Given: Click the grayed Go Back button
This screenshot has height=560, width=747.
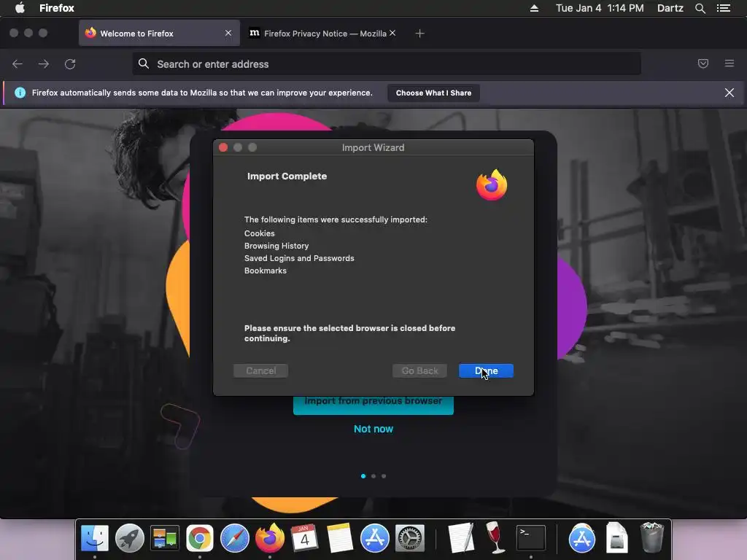Looking at the screenshot, I should [419, 370].
